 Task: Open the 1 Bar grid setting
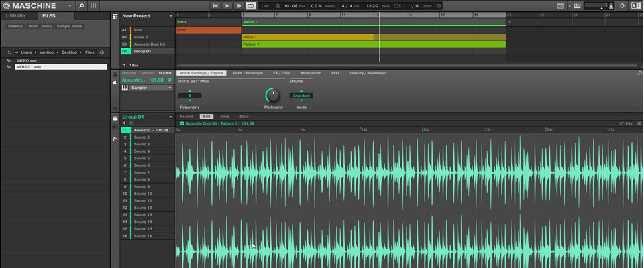[134, 65]
